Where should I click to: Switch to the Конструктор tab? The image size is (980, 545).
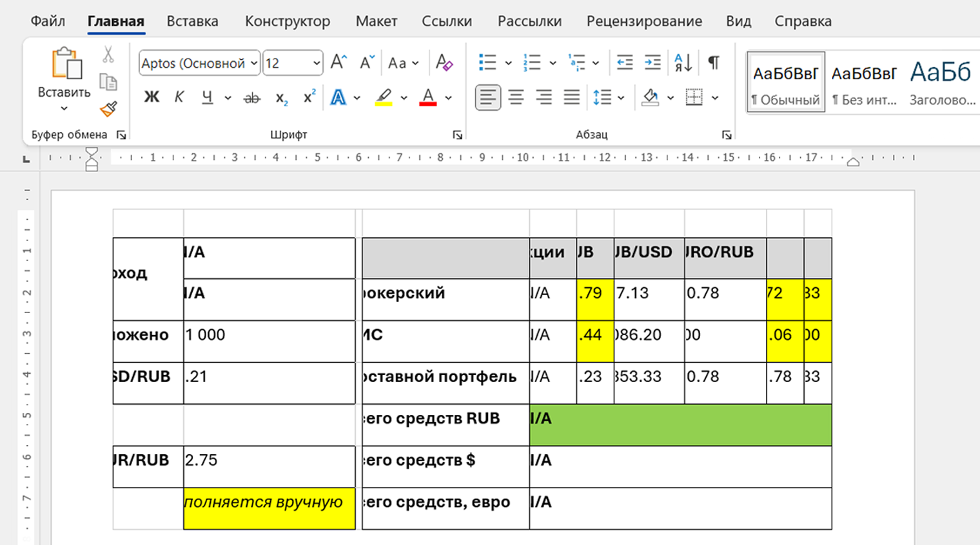(288, 21)
